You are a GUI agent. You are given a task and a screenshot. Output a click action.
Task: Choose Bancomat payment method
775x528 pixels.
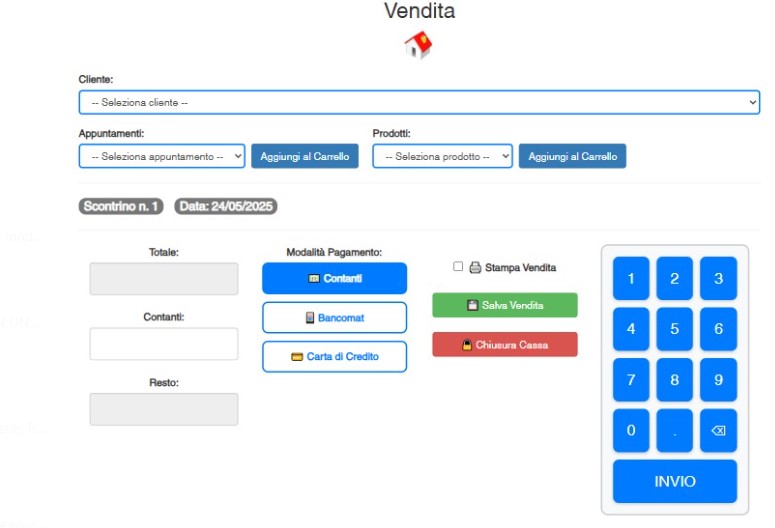click(334, 317)
